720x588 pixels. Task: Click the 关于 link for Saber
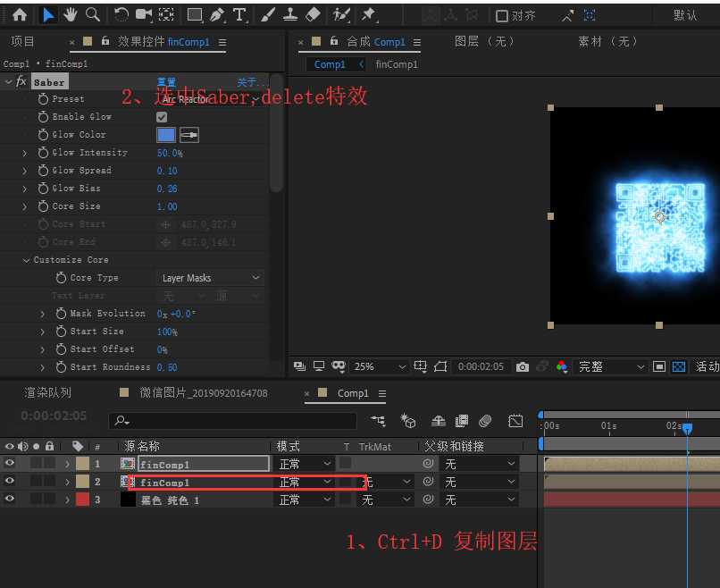coord(250,83)
